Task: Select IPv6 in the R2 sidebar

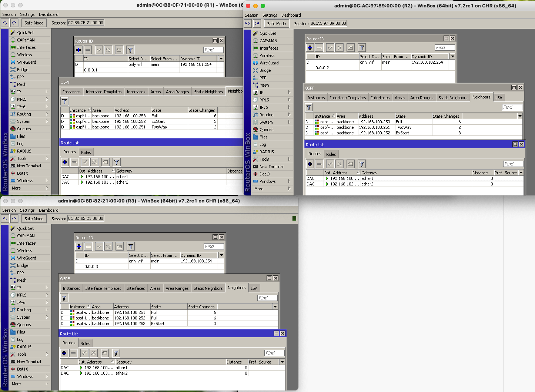Action: (263, 107)
